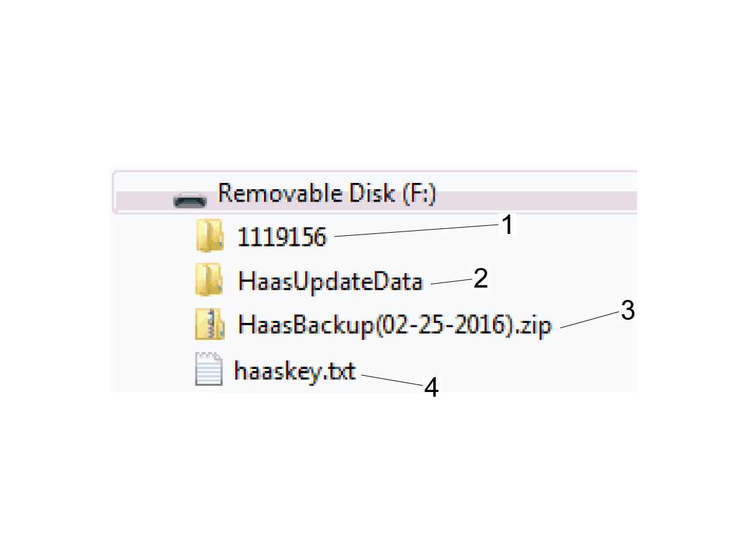Viewport: 747px width, 560px height.
Task: Click the Removable Disk drive icon
Action: [190, 200]
